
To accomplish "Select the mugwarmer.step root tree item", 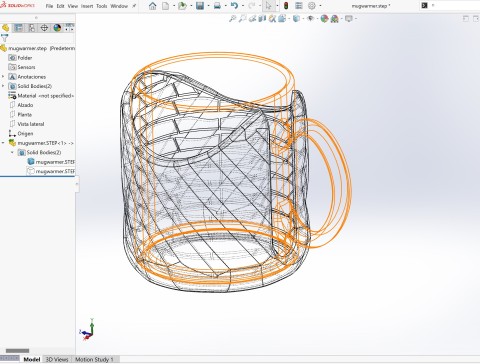I will [37, 48].
